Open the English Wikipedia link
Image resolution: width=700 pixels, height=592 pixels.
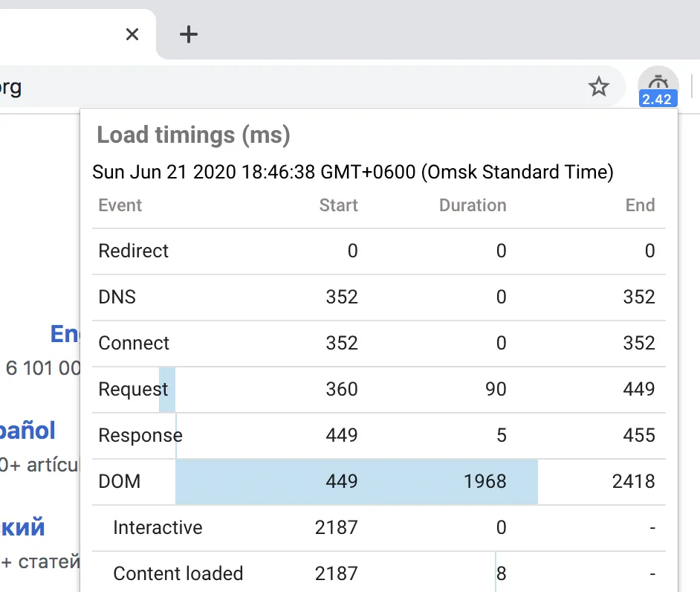[x=65, y=333]
